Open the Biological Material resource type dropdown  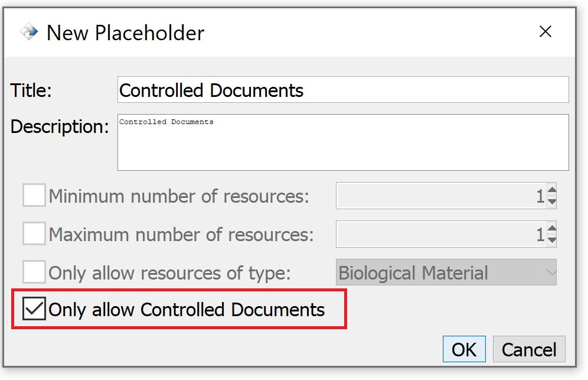(x=446, y=273)
